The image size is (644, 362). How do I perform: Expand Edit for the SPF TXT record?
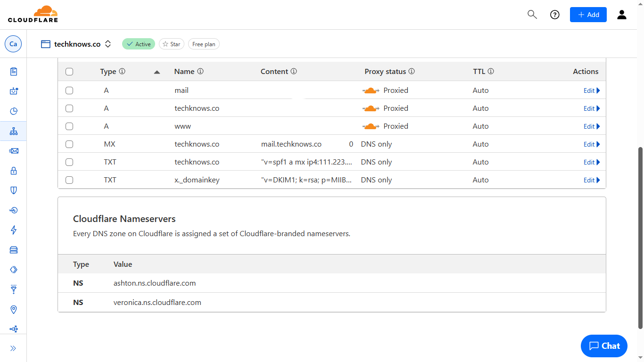[x=592, y=162]
